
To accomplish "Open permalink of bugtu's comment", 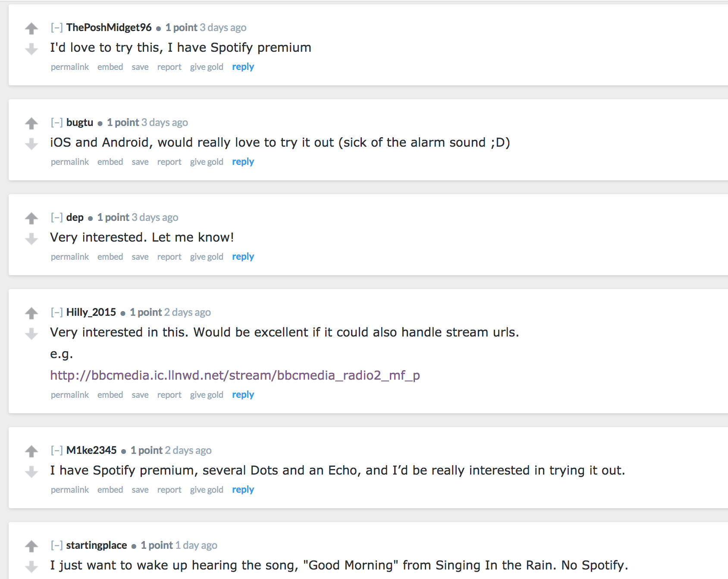I will (70, 162).
